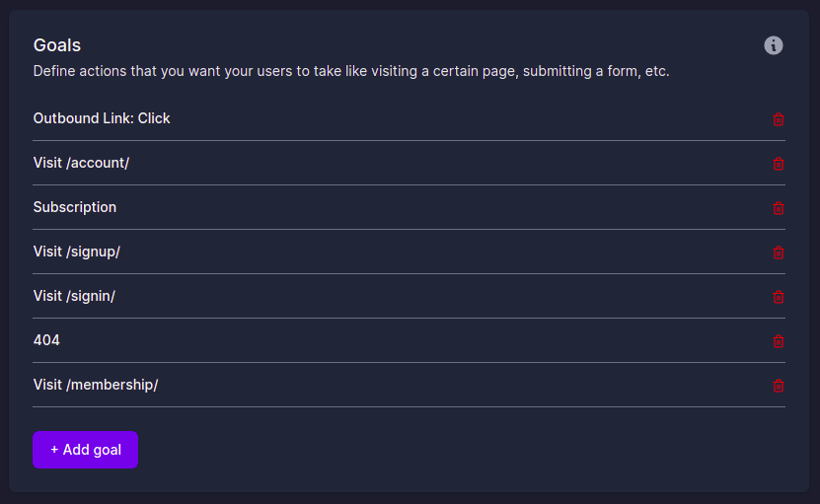Delete the 404 goal
The width and height of the screenshot is (820, 504).
click(779, 341)
